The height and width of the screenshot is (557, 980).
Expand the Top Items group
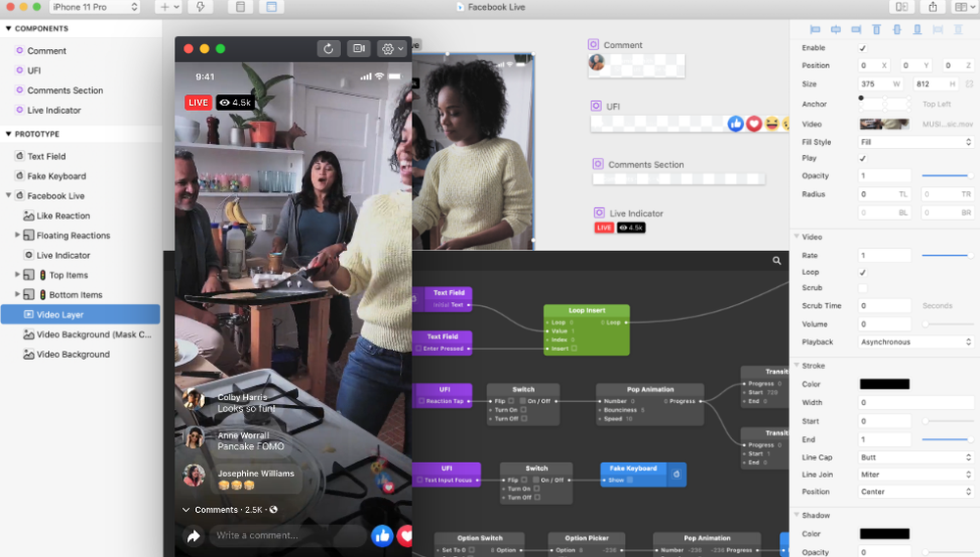pyautogui.click(x=18, y=275)
